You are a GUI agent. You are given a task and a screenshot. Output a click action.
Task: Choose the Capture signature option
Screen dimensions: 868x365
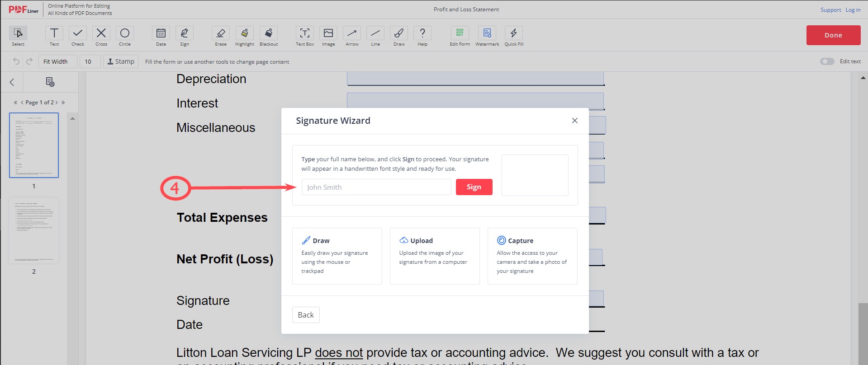532,256
